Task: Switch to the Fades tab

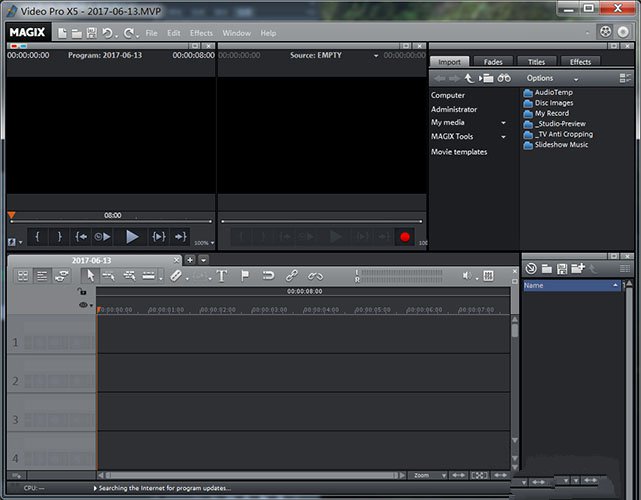Action: [x=493, y=62]
